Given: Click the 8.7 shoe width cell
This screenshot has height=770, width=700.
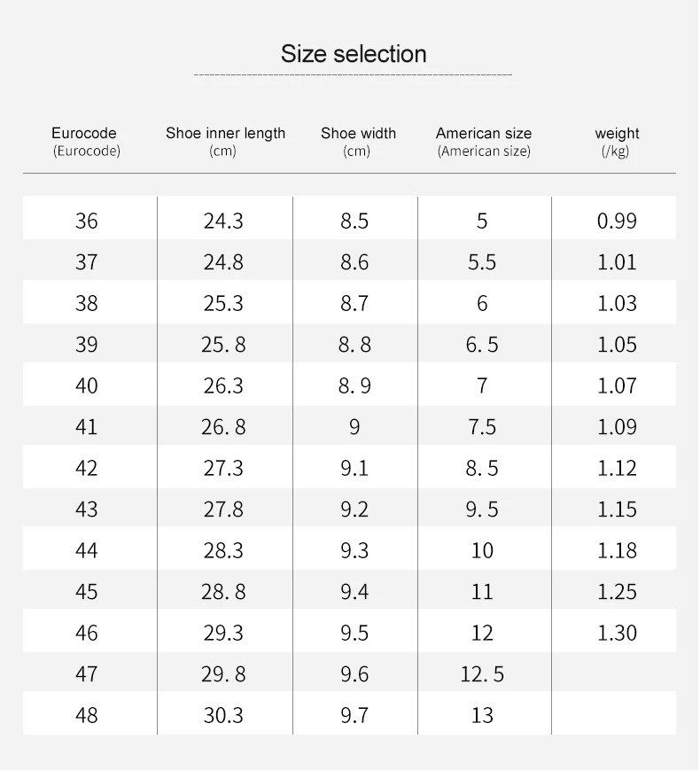Looking at the screenshot, I should pyautogui.click(x=354, y=303).
